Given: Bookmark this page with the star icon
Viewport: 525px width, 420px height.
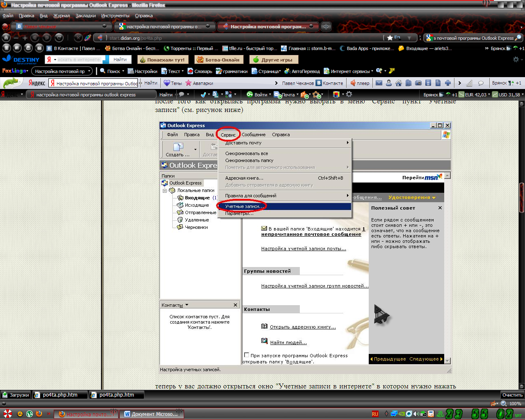Looking at the screenshot, I should coord(390,38).
